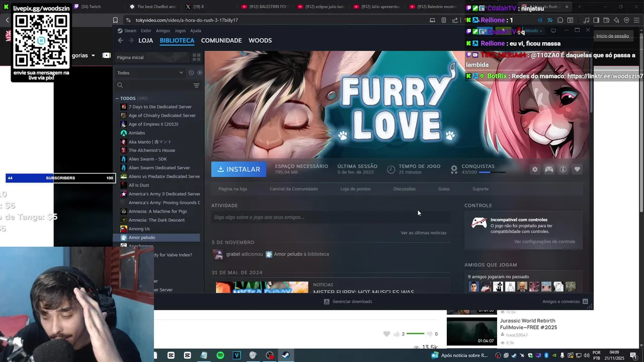This screenshot has width=644, height=362.
Task: Open Mister Furry news thumbnail
Action: coord(262,287)
